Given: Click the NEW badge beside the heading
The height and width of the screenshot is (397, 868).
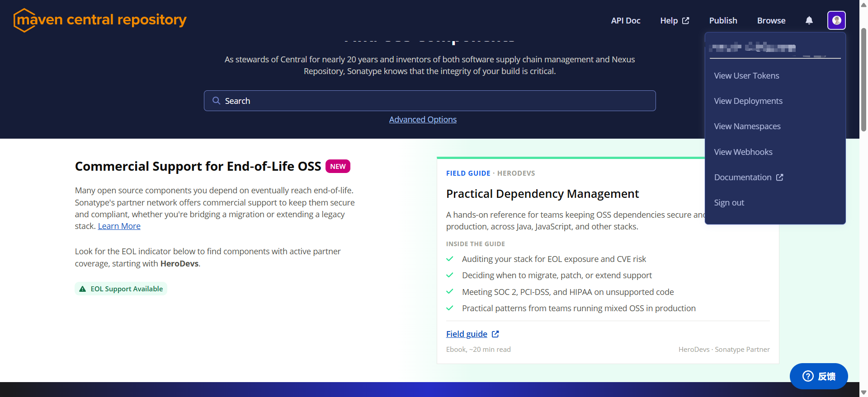Looking at the screenshot, I should click(338, 167).
